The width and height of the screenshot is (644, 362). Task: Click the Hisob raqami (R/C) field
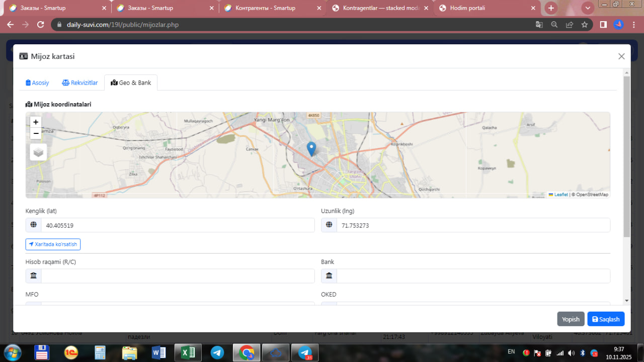coord(177,276)
